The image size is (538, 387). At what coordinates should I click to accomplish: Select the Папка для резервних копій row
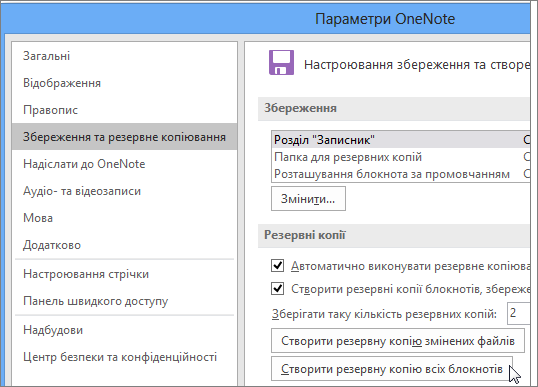[x=401, y=157]
